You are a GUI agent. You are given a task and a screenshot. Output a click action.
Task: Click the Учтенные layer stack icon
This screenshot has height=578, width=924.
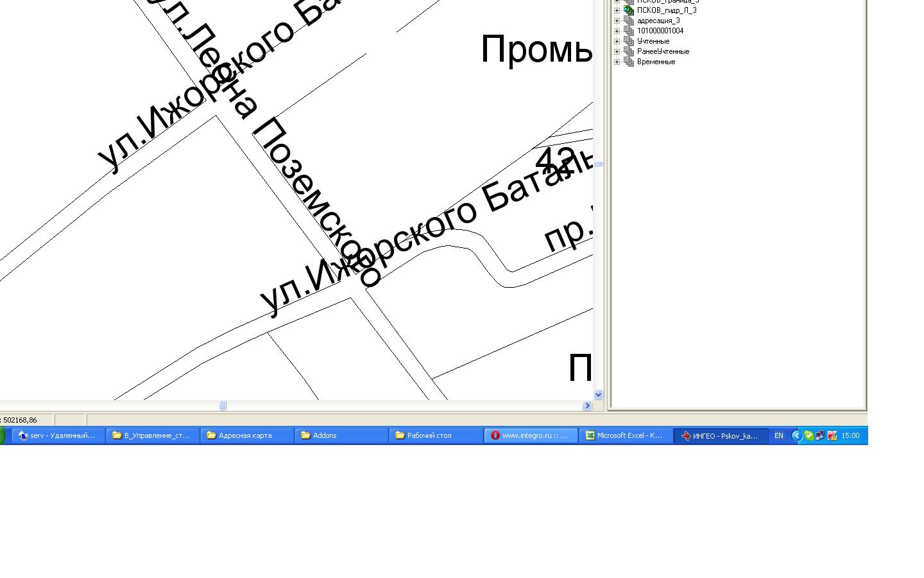click(629, 41)
